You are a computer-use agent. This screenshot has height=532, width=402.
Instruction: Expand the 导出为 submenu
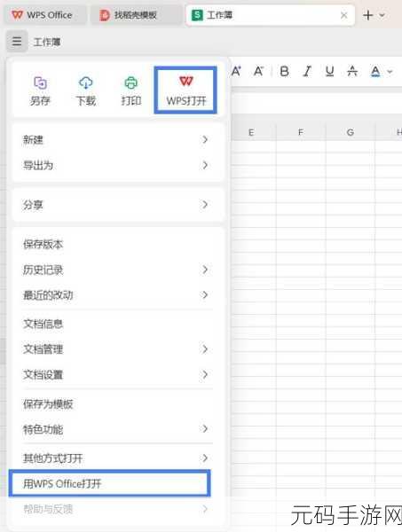tap(117, 166)
